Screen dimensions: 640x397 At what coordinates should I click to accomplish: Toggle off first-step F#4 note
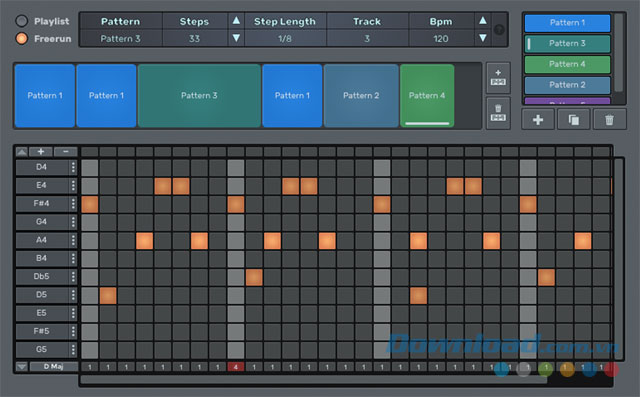[x=90, y=204]
